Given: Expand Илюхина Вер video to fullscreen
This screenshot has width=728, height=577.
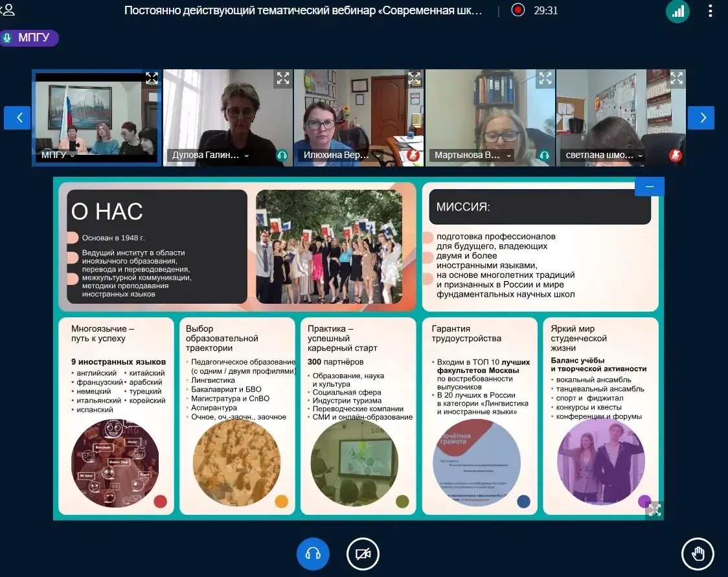Looking at the screenshot, I should pos(414,78).
